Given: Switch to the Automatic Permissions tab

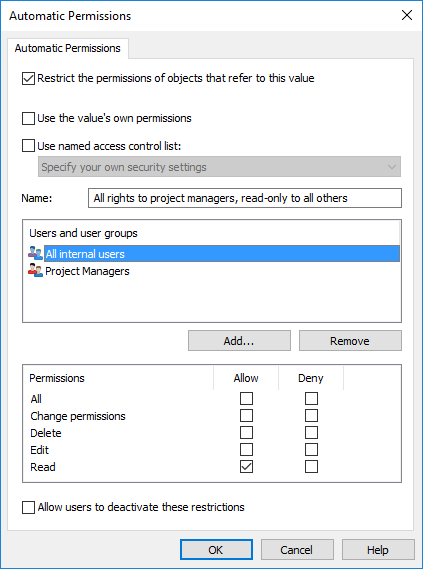Looking at the screenshot, I should [68, 48].
